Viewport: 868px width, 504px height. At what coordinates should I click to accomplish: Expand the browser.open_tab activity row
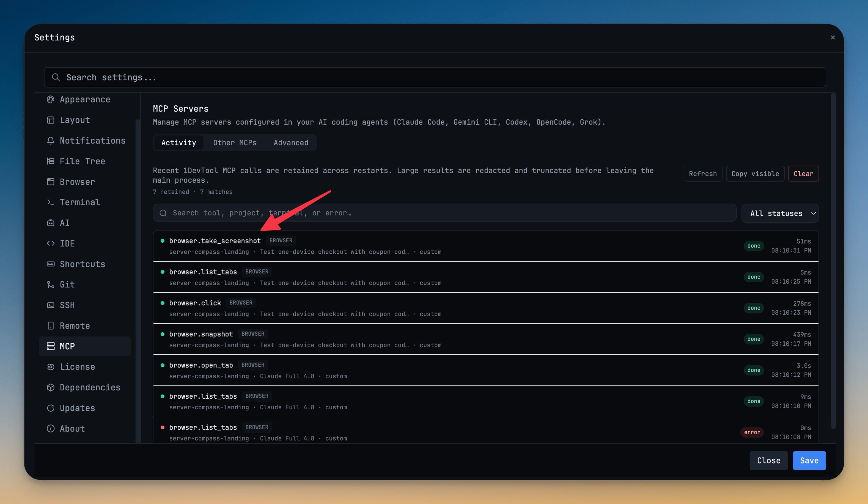point(486,370)
